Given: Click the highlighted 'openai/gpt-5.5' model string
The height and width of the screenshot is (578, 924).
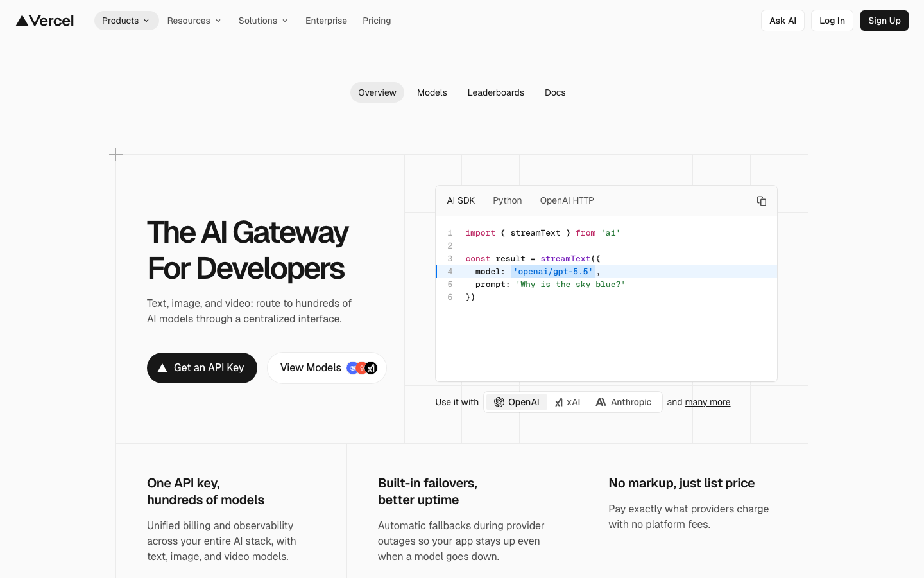Looking at the screenshot, I should tap(553, 272).
